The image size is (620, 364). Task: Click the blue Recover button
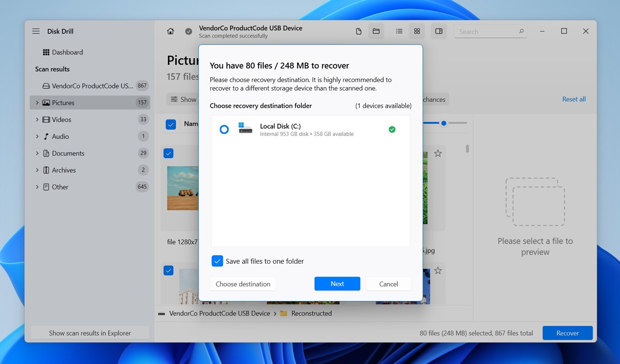click(x=567, y=333)
